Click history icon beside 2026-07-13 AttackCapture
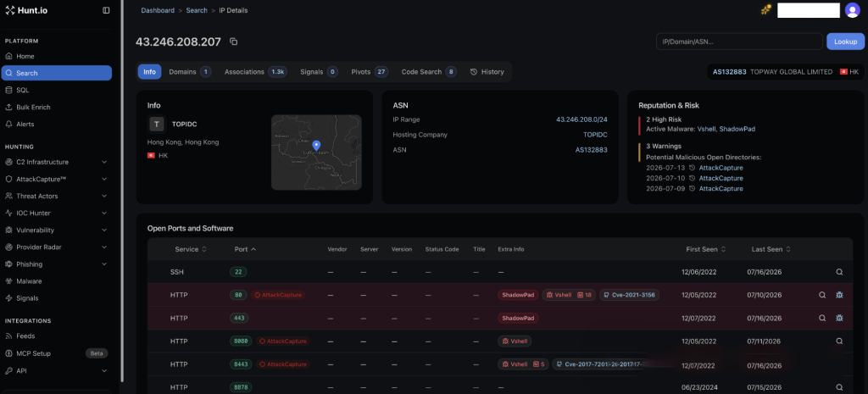This screenshot has width=868, height=394. pyautogui.click(x=692, y=168)
